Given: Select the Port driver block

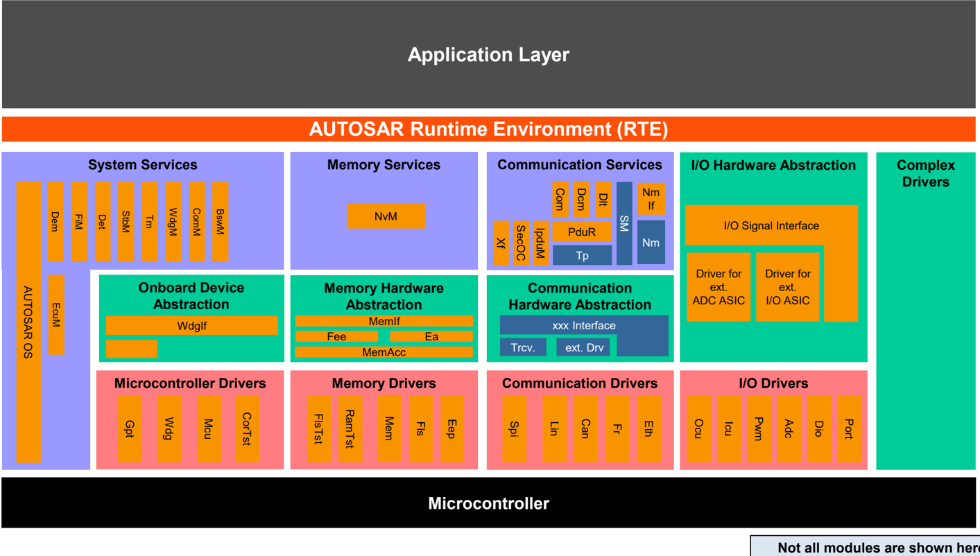Looking at the screenshot, I should [849, 428].
